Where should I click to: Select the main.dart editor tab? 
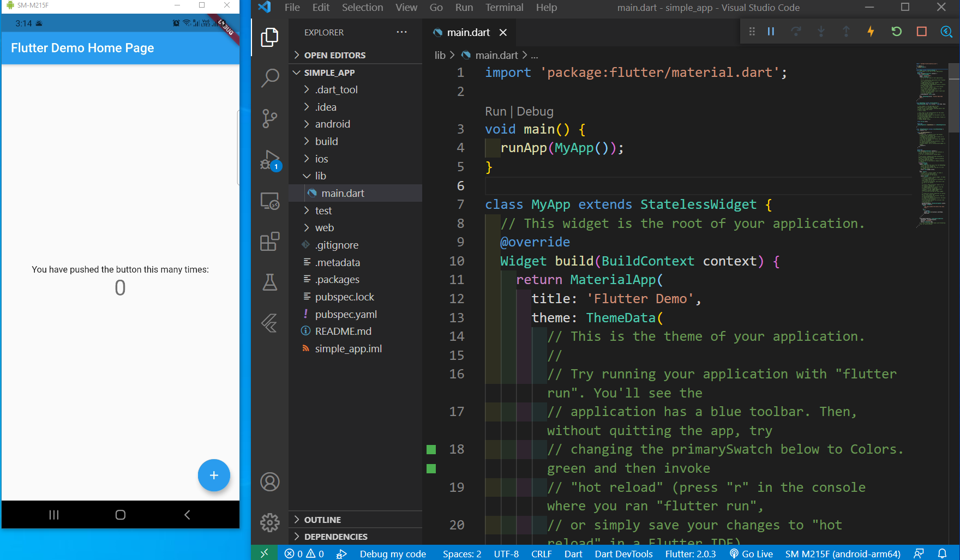(x=469, y=33)
